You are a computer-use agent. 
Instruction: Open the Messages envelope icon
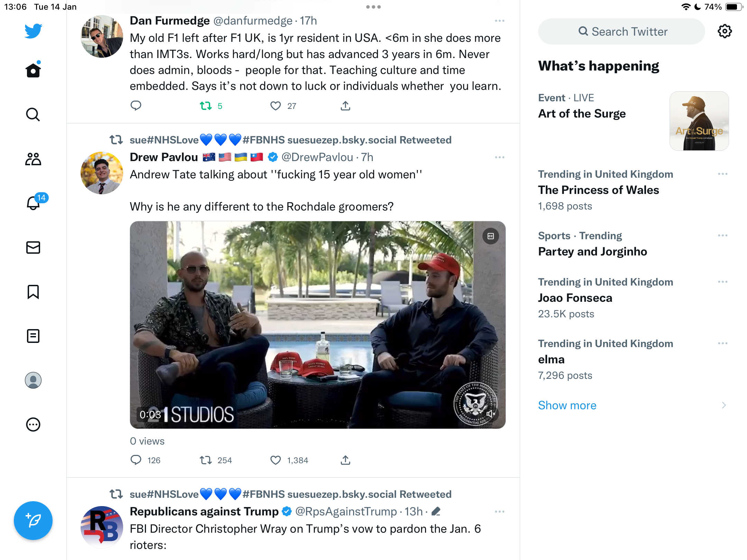(x=33, y=248)
